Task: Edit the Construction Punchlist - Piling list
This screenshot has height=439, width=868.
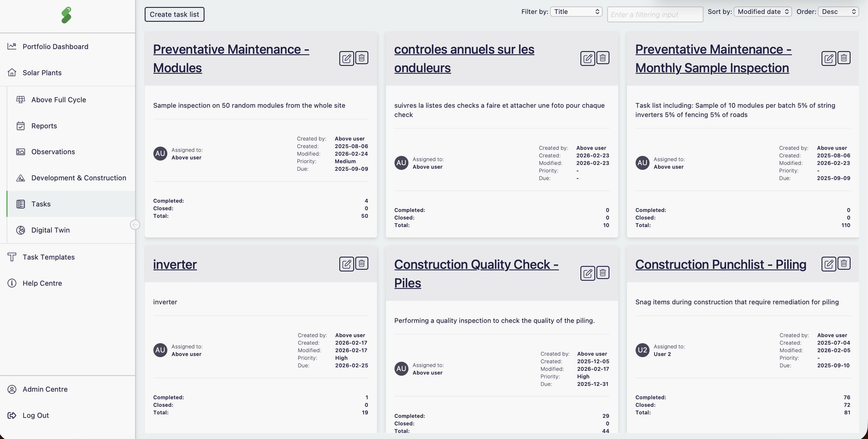Action: tap(828, 264)
